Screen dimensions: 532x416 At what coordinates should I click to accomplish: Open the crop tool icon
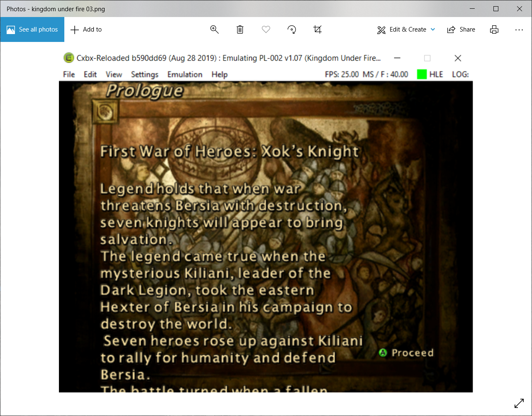317,29
